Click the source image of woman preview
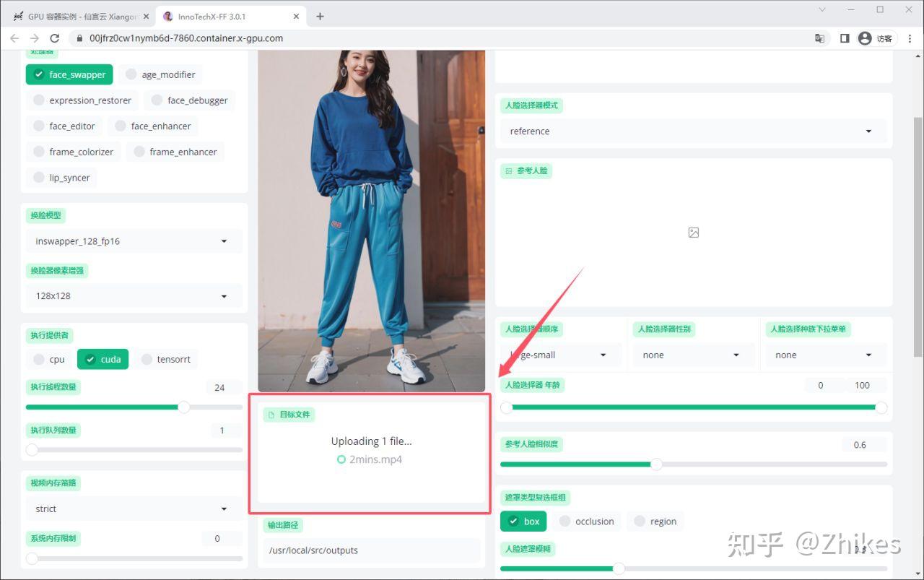This screenshot has height=580, width=924. 372,221
